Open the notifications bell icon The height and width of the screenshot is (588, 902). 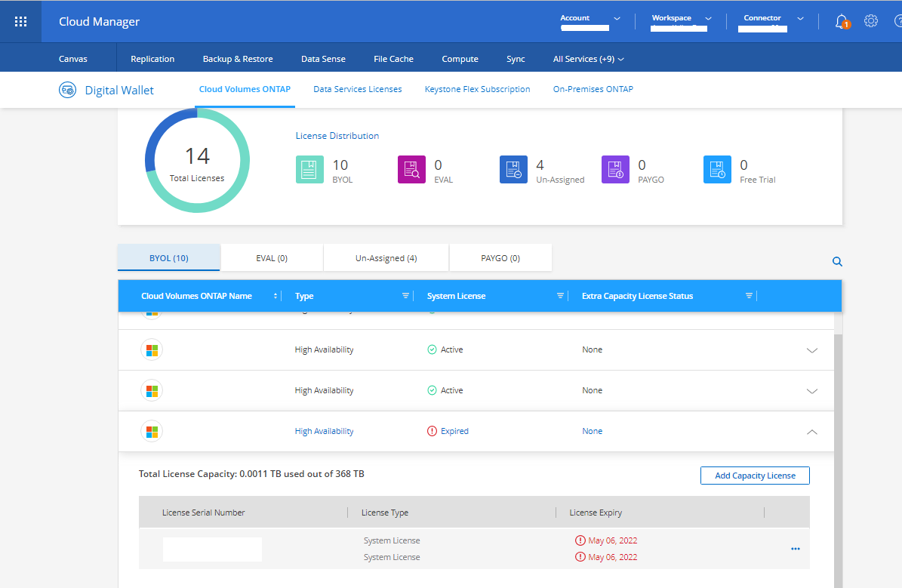(x=841, y=21)
